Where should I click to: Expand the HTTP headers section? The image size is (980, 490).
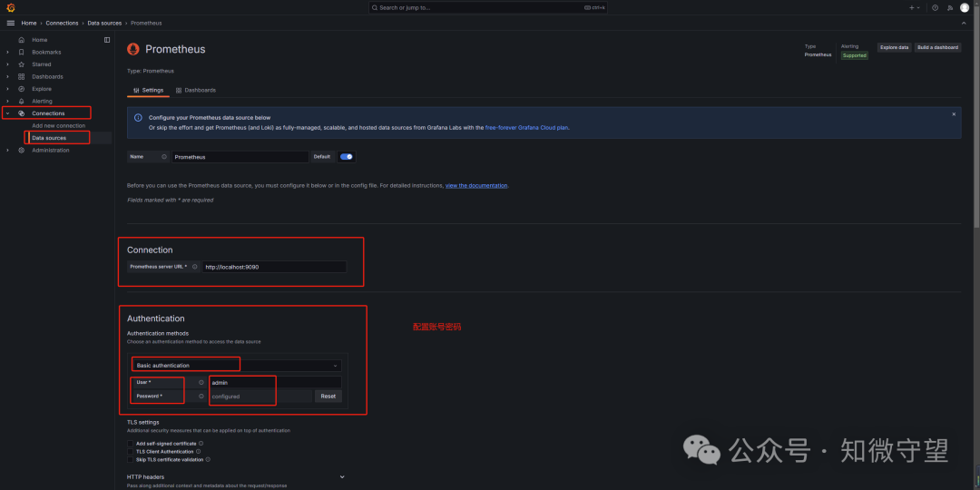click(342, 477)
